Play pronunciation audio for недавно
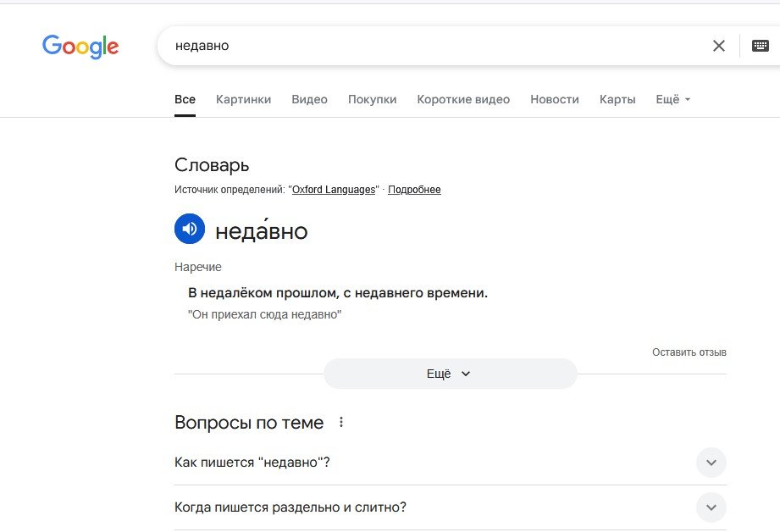Viewport: 780px width, 532px height. pyautogui.click(x=190, y=229)
